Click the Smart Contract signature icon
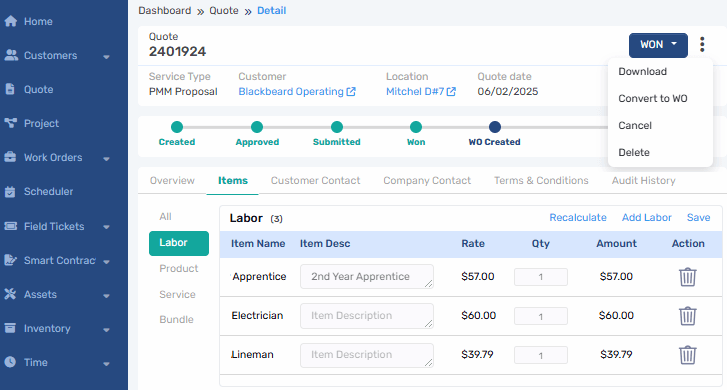 [10, 260]
